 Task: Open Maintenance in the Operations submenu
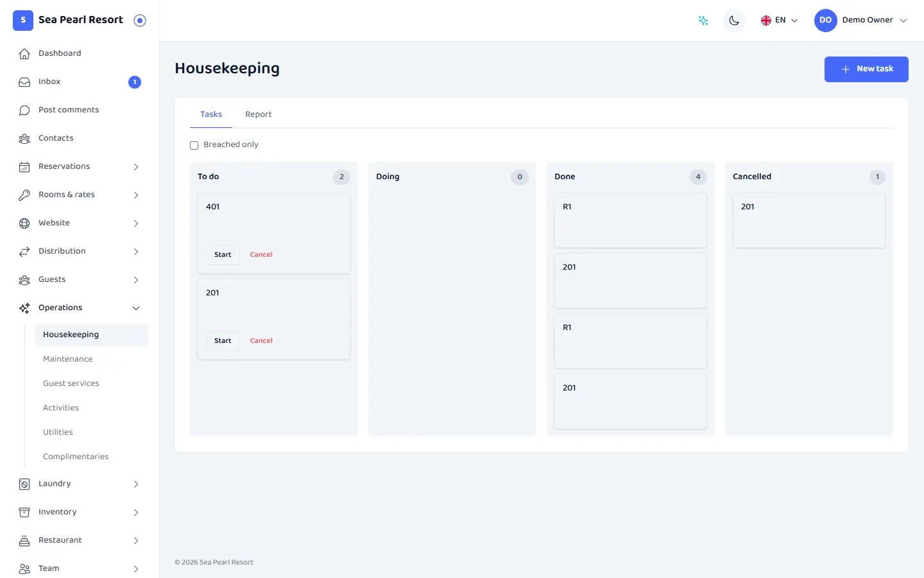[x=92, y=359]
